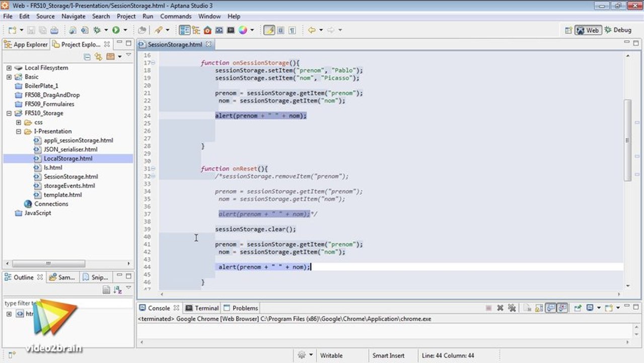Open Project Explorer view menu triangle

(128, 55)
